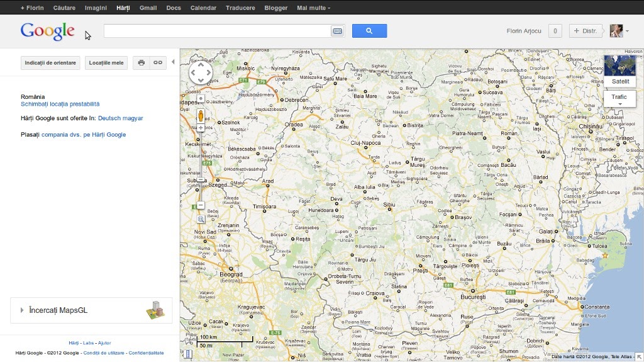The width and height of the screenshot is (644, 362).
Task: Open Condiții de utilizare link
Action: 104,353
